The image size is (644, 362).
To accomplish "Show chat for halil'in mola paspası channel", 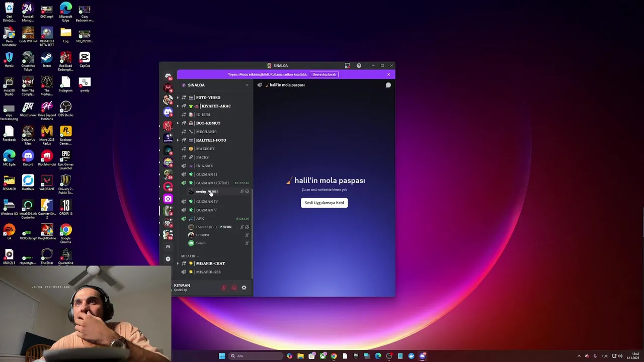I will click(388, 85).
